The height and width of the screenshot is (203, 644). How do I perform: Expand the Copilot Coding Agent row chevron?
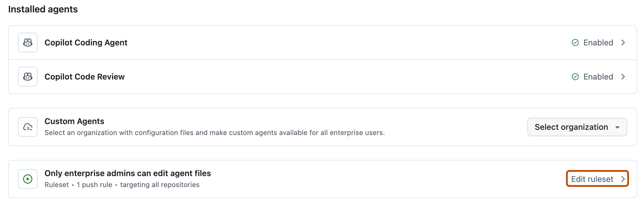click(x=623, y=43)
